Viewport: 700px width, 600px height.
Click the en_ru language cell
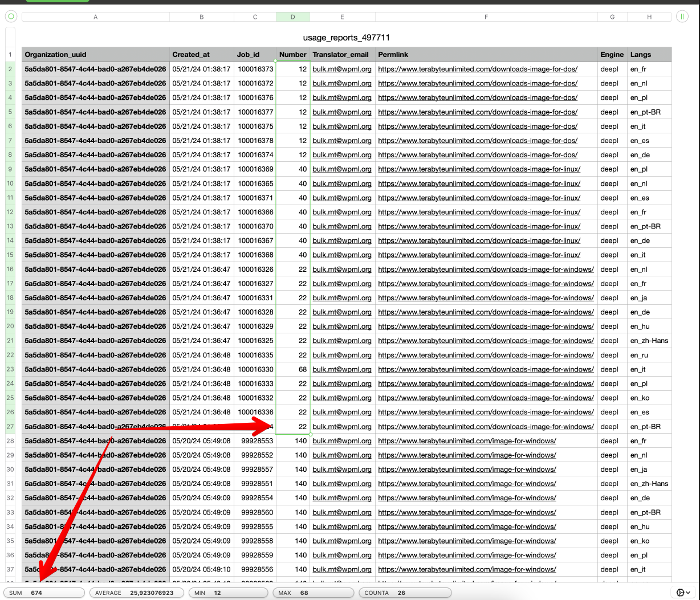(649, 355)
